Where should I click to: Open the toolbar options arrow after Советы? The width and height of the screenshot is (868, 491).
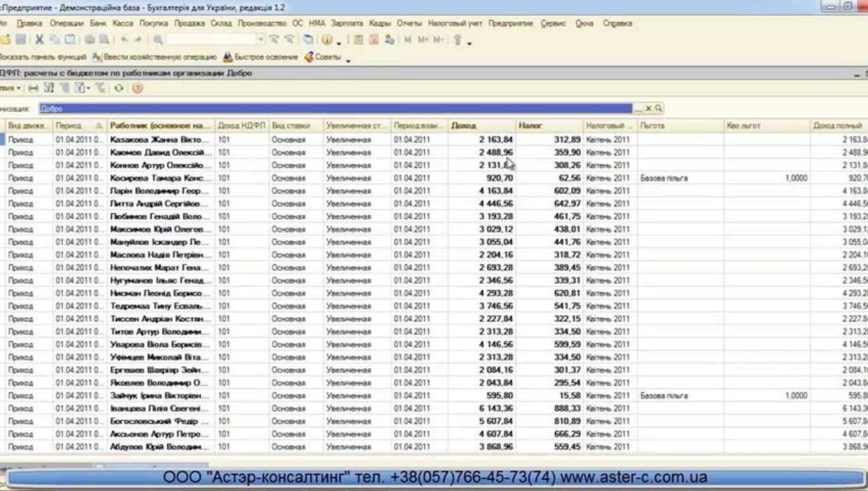click(348, 61)
